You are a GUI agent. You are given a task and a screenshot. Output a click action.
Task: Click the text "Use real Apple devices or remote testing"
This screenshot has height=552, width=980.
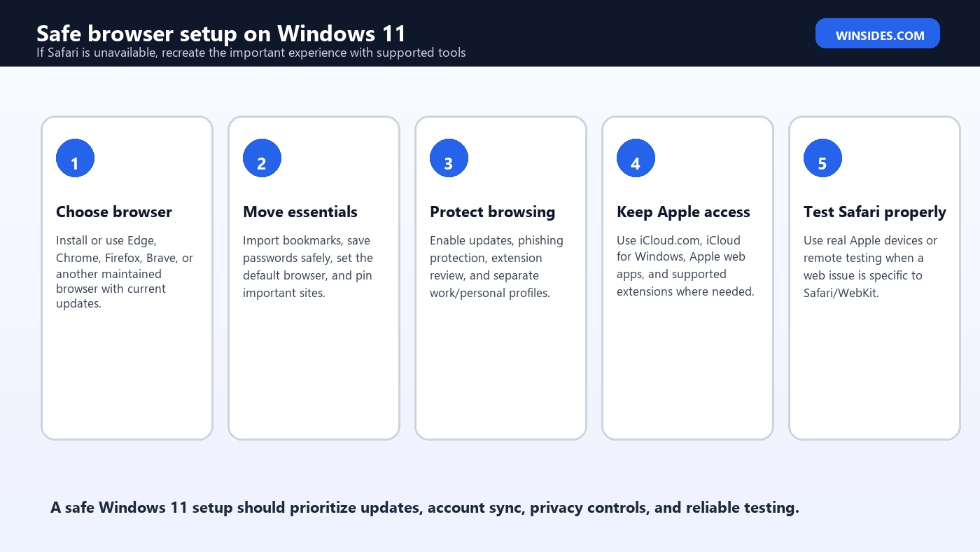[x=870, y=266]
